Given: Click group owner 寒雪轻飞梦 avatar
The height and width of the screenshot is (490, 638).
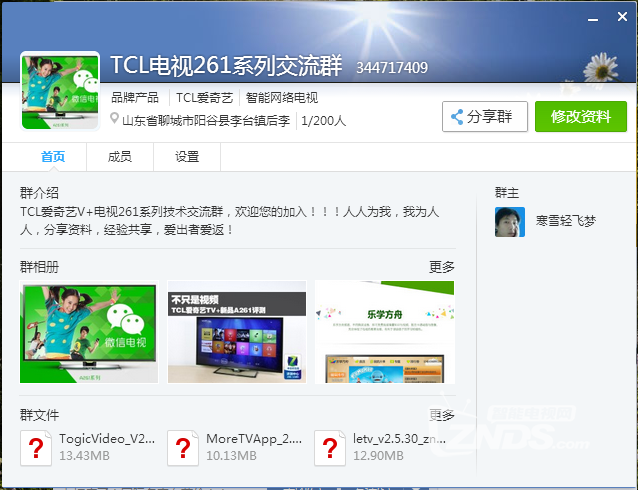Looking at the screenshot, I should point(510,222).
